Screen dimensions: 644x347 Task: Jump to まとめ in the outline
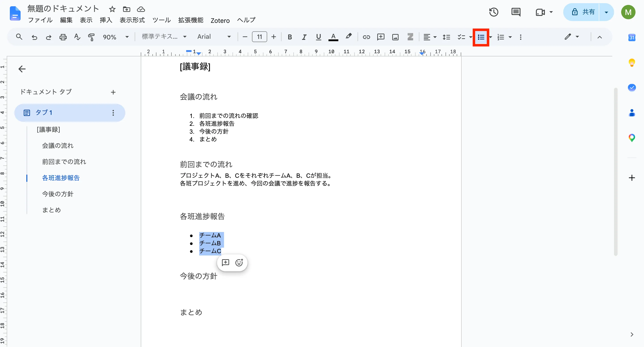[51, 210]
